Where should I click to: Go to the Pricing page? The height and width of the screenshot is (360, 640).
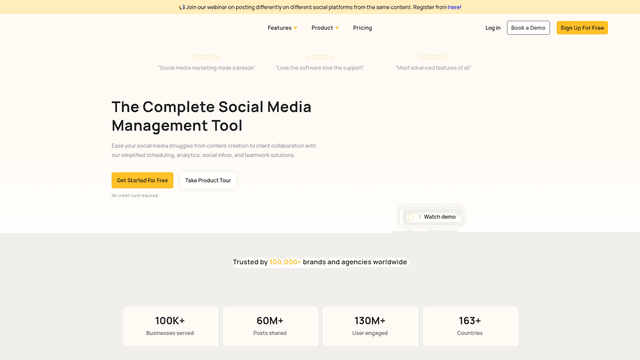pyautogui.click(x=362, y=28)
